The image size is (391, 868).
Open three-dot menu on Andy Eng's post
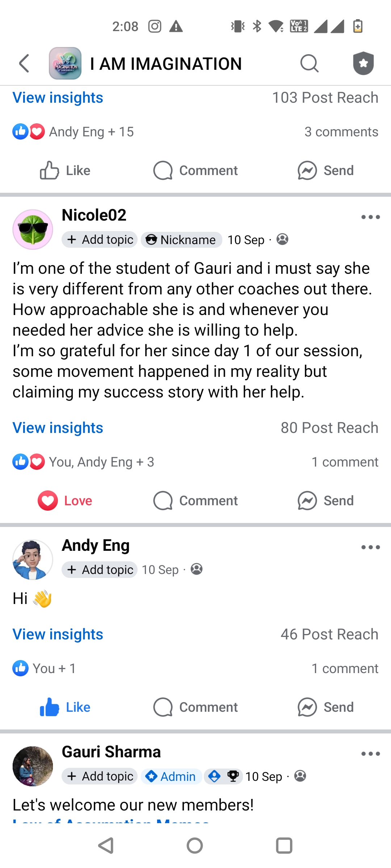[x=370, y=547]
